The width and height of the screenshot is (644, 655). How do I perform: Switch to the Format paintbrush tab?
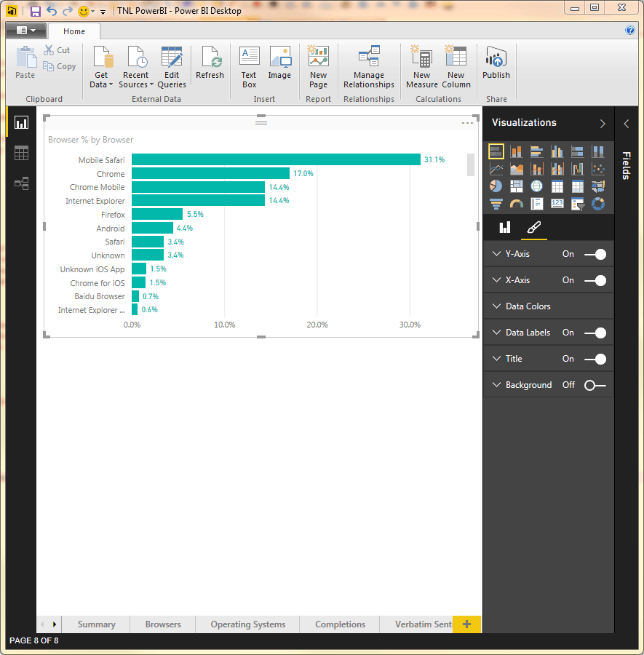533,228
